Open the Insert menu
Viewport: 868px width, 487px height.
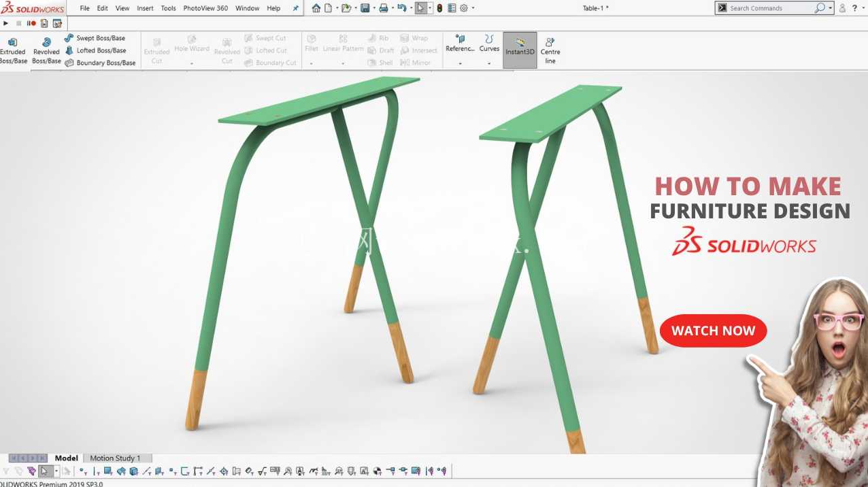click(x=145, y=8)
